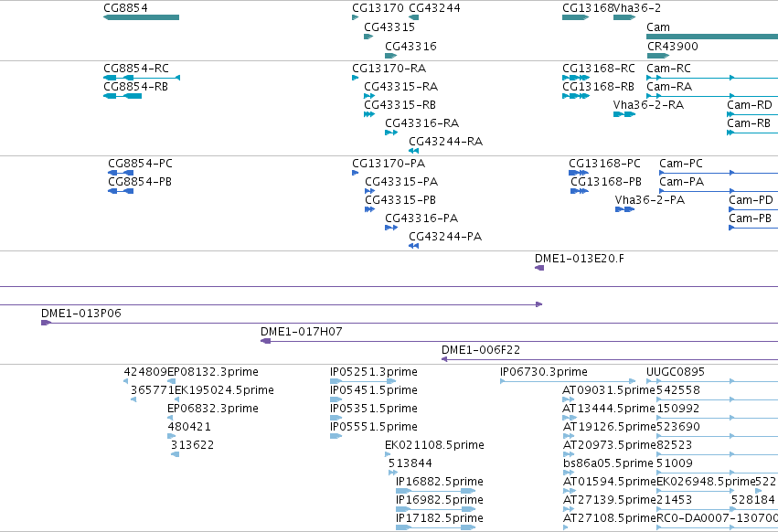Image resolution: width=778 pixels, height=532 pixels.
Task: Click the Cam gene bar
Action: (x=712, y=37)
